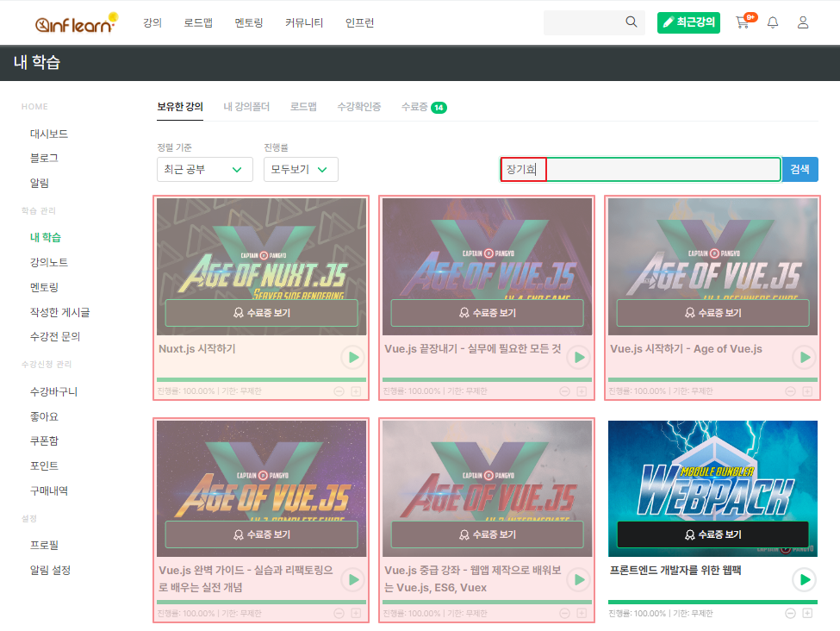
Task: View certificate for Nuxt.js 시작하기
Action: point(261,313)
